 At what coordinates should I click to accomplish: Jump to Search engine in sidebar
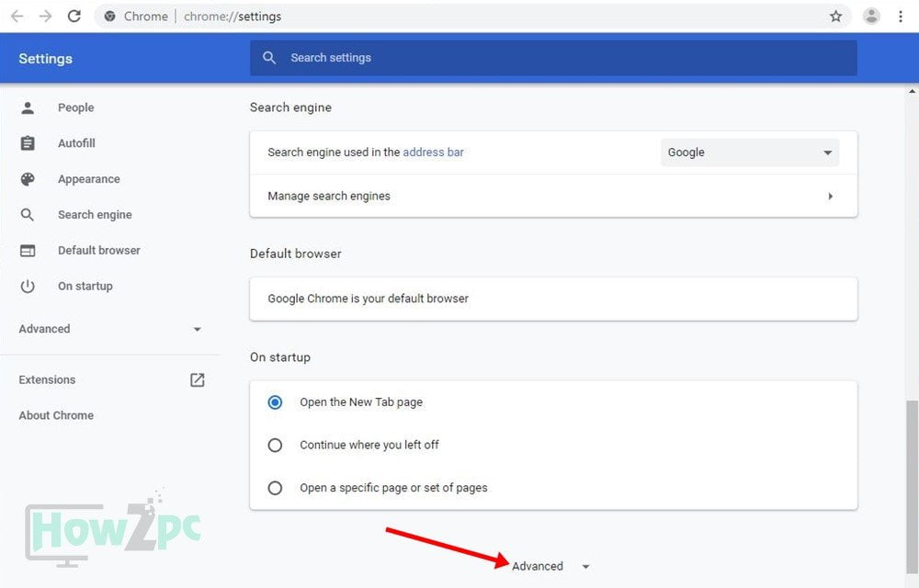[x=95, y=215]
